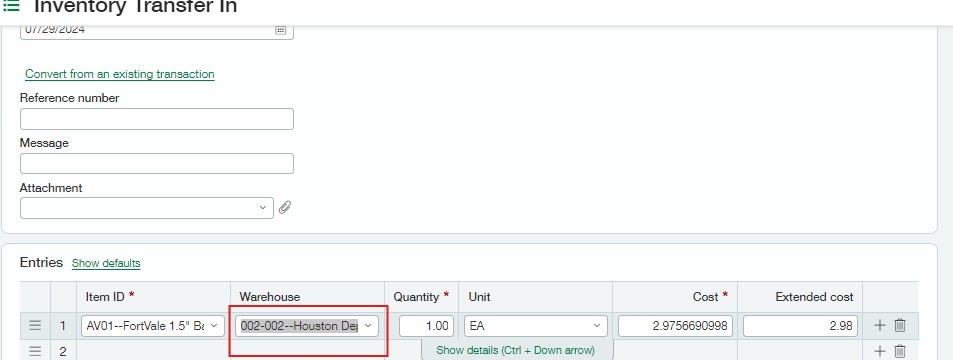Click the Show defaults link
The image size is (953, 360).
click(x=106, y=263)
